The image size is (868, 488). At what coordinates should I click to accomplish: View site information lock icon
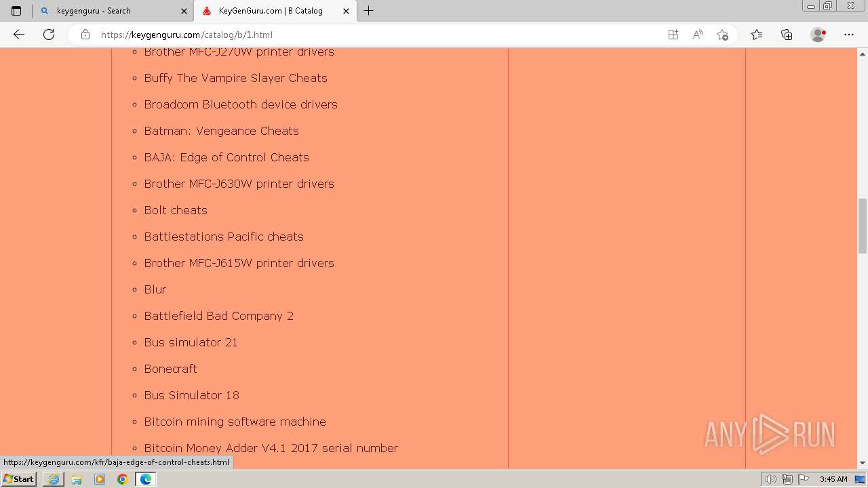click(85, 35)
